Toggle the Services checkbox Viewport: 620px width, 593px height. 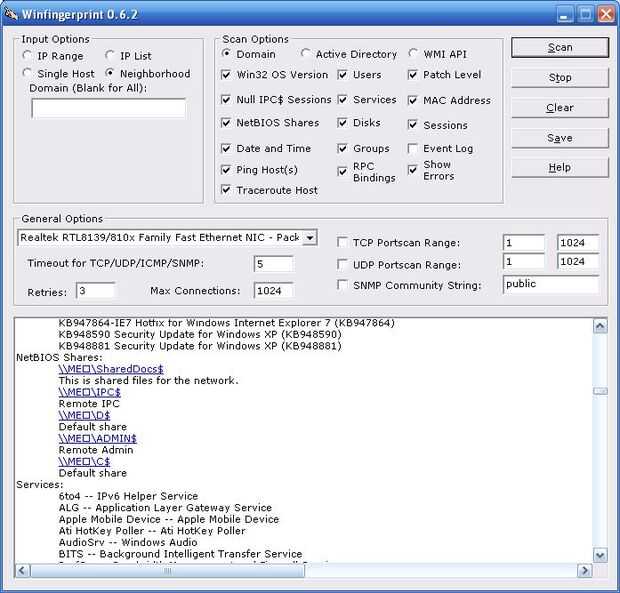pyautogui.click(x=342, y=99)
